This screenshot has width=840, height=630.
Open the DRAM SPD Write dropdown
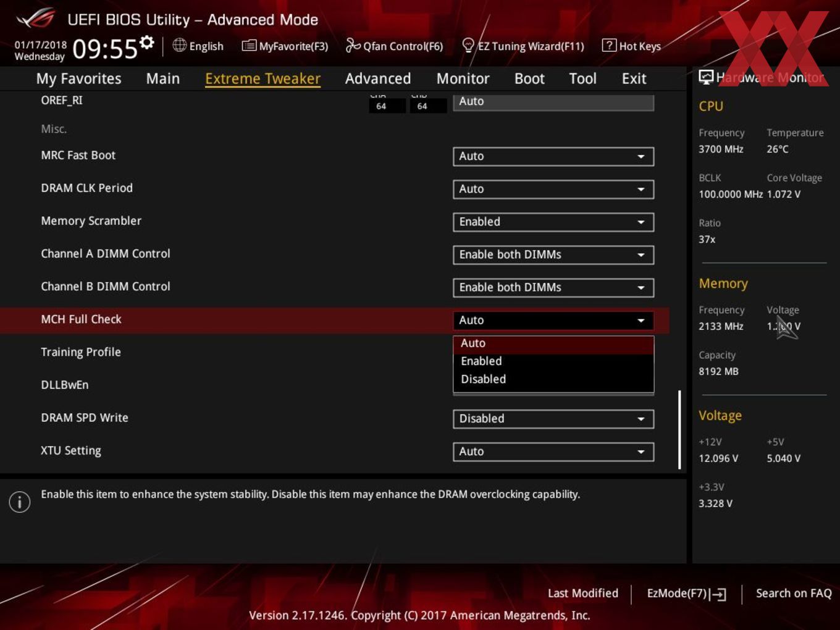click(553, 419)
